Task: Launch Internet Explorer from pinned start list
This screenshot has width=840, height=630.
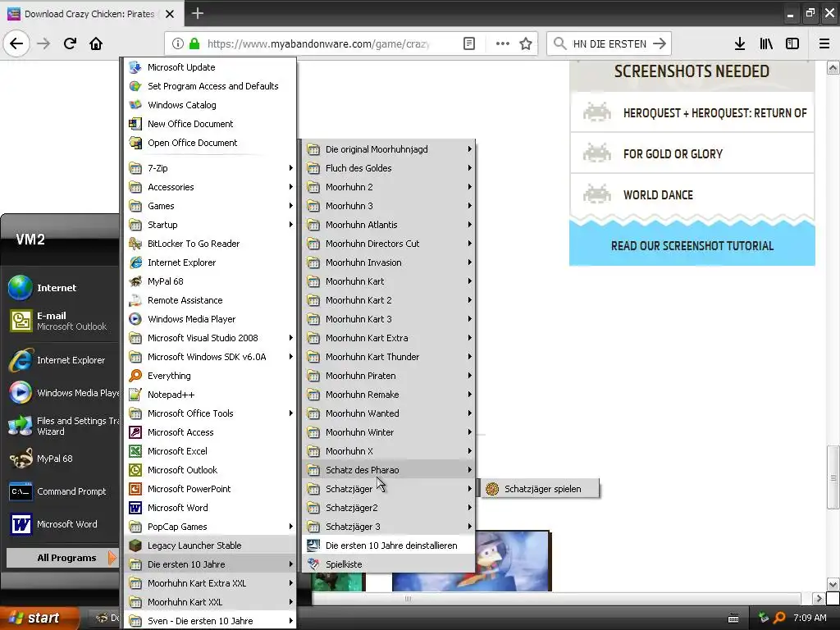Action: click(62, 360)
